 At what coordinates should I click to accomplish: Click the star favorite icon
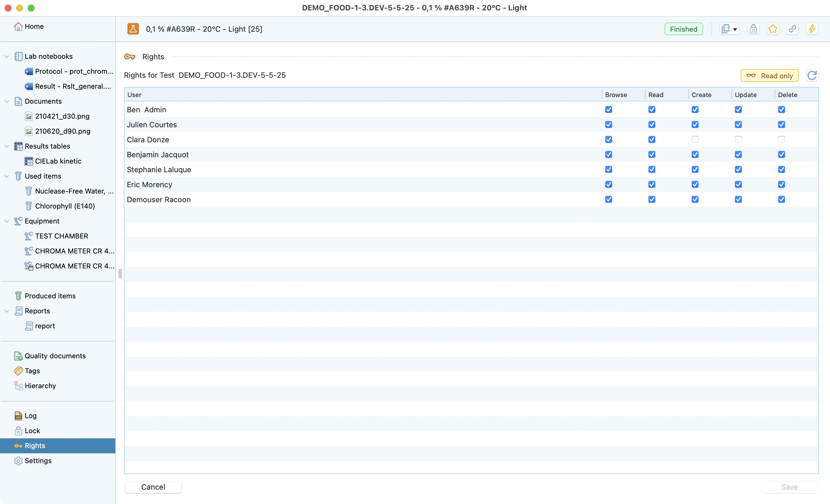773,29
